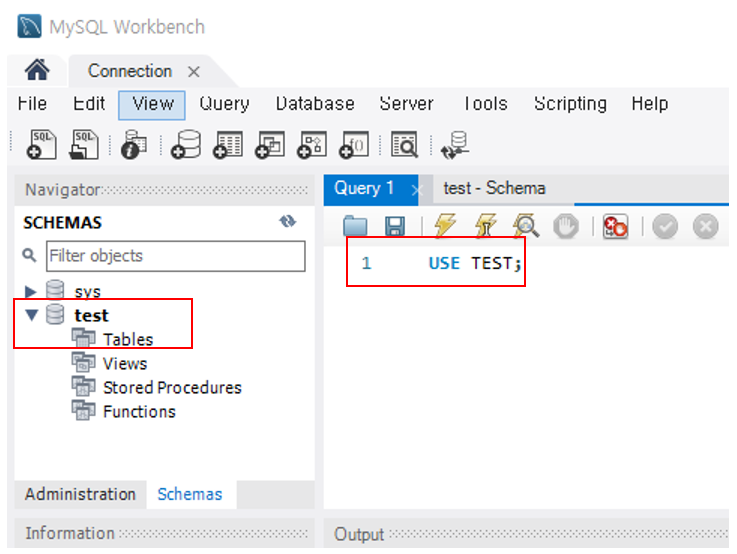Screen dimensions: 737x554
Task: Open the Server menu
Action: pyautogui.click(x=407, y=103)
